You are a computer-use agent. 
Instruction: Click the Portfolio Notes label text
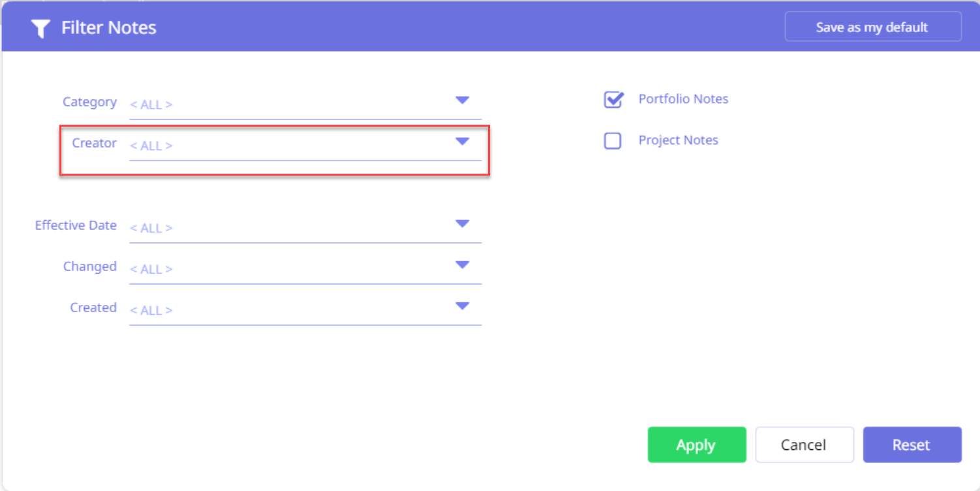click(x=683, y=99)
